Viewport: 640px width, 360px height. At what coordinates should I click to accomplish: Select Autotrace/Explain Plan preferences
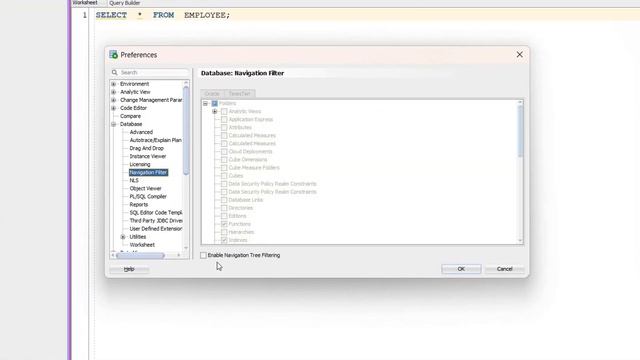(156, 140)
